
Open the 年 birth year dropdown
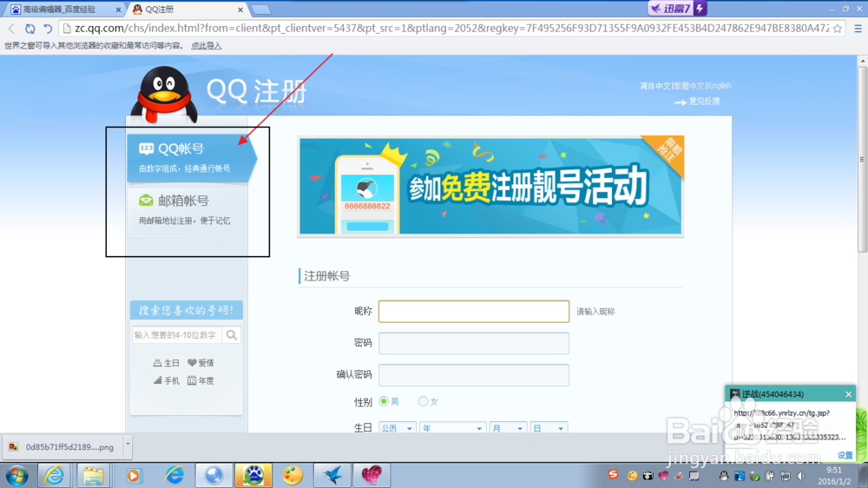click(x=453, y=428)
